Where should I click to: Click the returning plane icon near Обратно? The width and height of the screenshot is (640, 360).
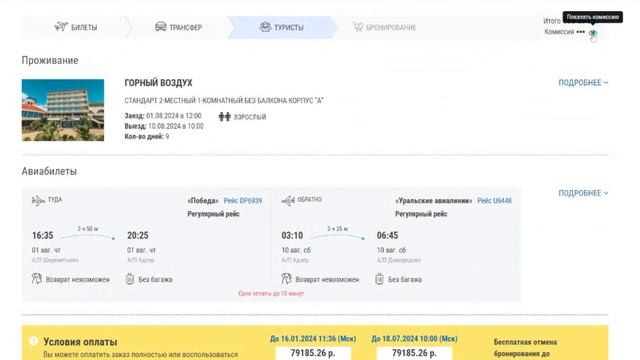(288, 200)
